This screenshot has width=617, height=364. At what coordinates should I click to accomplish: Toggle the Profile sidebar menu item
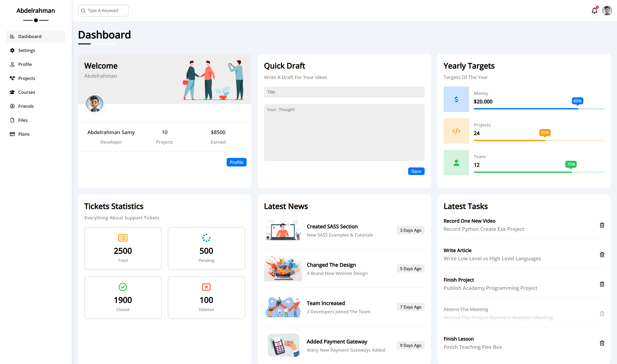pyautogui.click(x=25, y=64)
